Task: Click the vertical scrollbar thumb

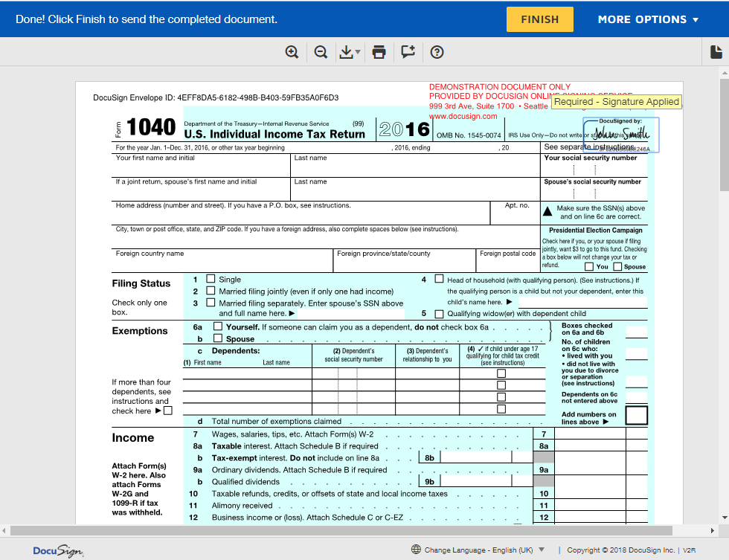Action: (x=725, y=135)
